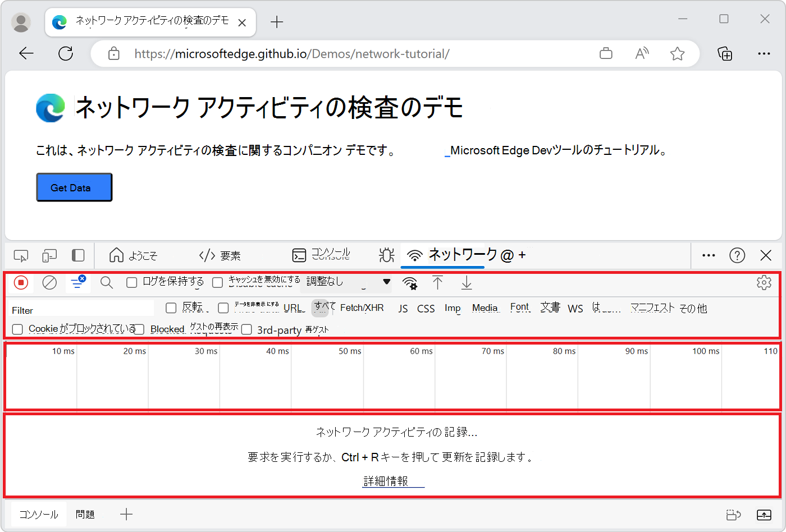Image resolution: width=786 pixels, height=532 pixels.
Task: Export network log as HAR
Action: coord(466,284)
